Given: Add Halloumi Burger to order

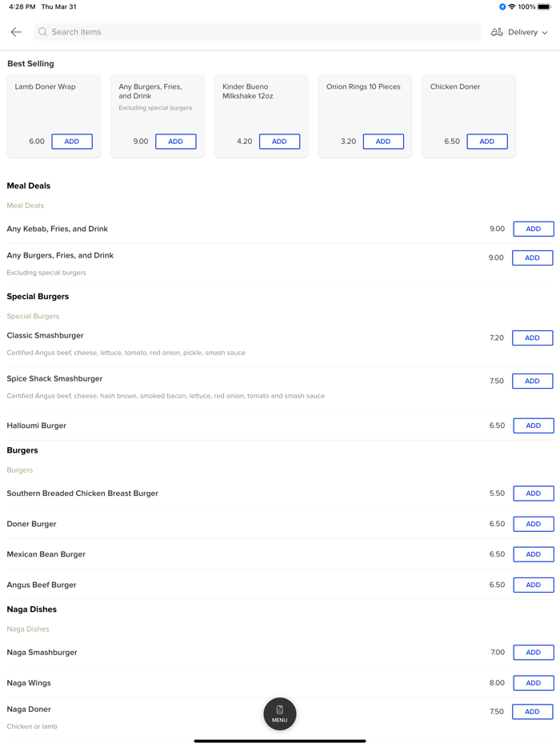Looking at the screenshot, I should pos(533,425).
